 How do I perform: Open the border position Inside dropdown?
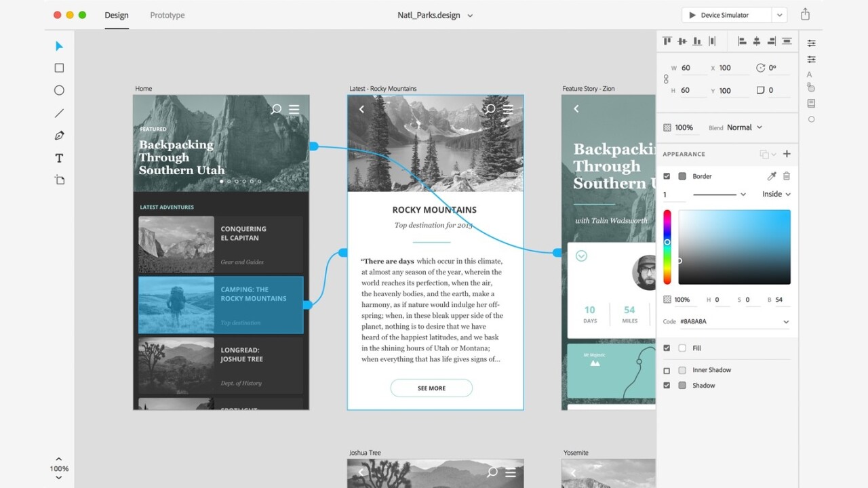click(x=776, y=194)
